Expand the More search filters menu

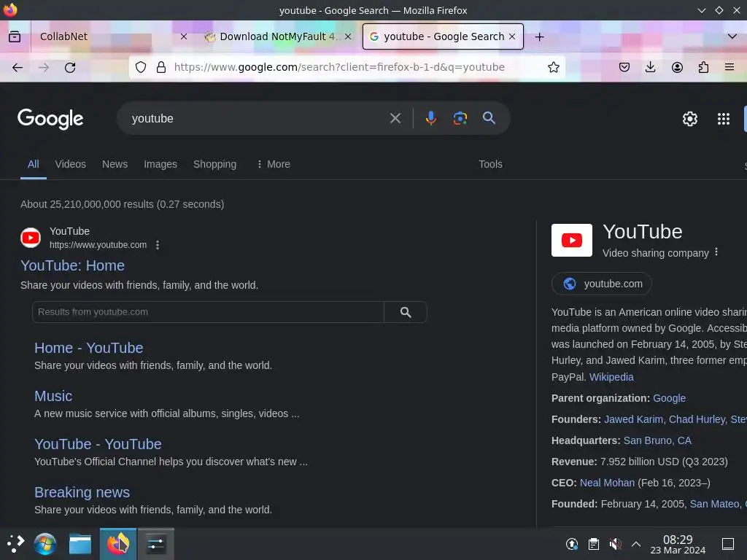coord(274,164)
